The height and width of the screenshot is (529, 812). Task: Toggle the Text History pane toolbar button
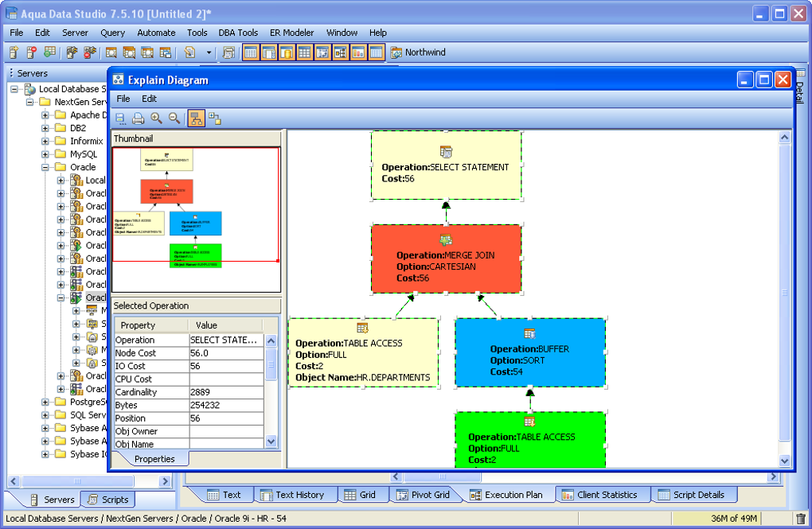[x=269, y=53]
